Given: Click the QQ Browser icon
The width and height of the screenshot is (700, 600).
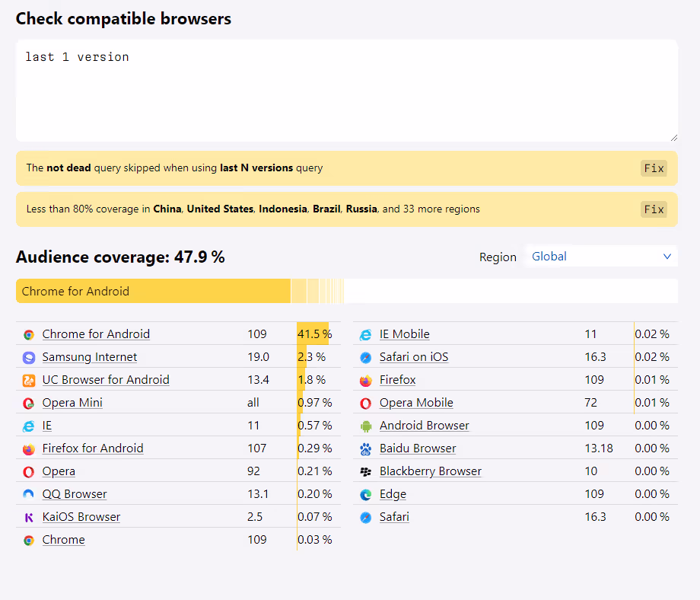Looking at the screenshot, I should tap(29, 494).
